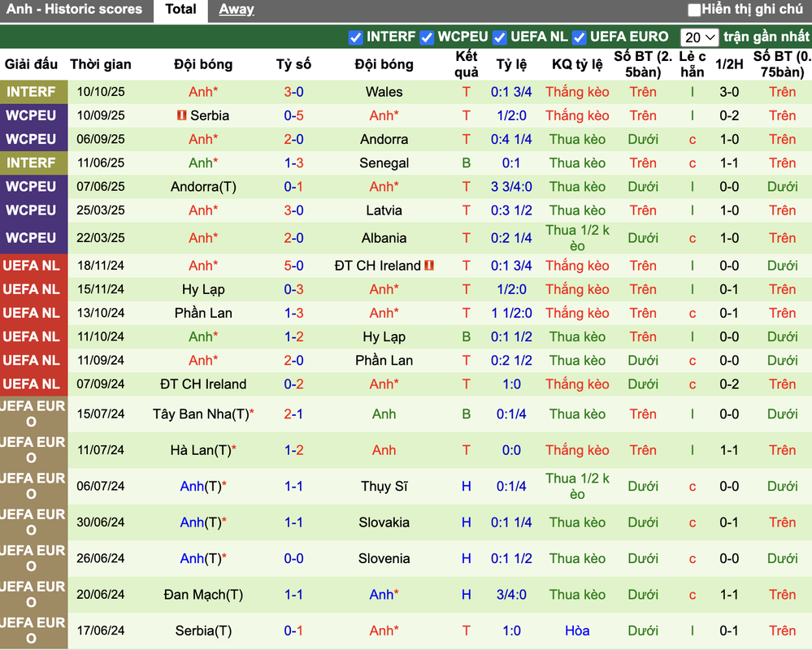Viewport: 812px width, 650px height.
Task: Open the 2-1 score of Tây Ban Nha match
Action: tap(293, 414)
